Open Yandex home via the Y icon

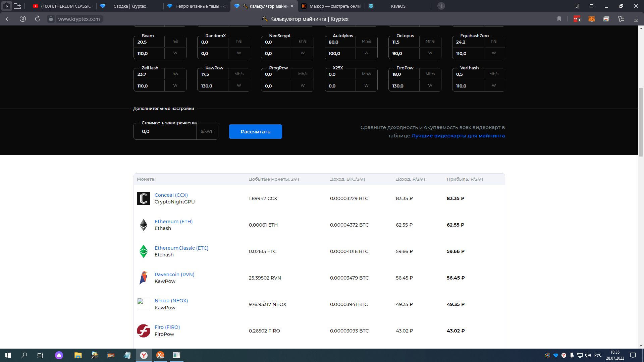[x=23, y=19]
